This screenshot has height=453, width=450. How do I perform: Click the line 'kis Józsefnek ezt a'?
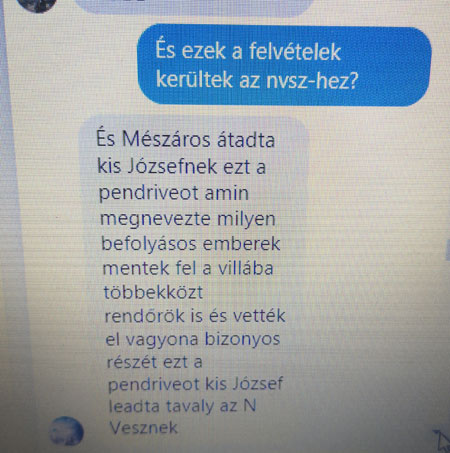coord(181,166)
